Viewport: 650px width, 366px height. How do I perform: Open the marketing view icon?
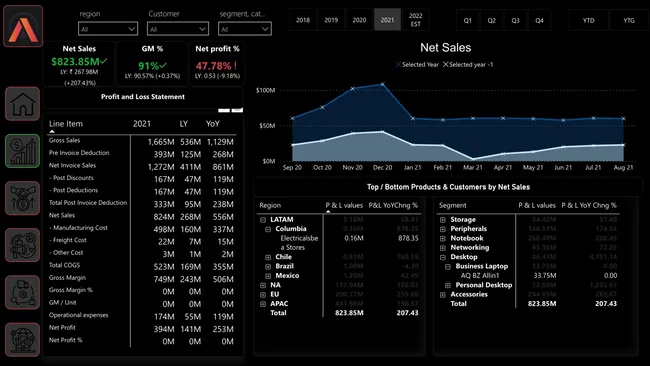point(23,245)
